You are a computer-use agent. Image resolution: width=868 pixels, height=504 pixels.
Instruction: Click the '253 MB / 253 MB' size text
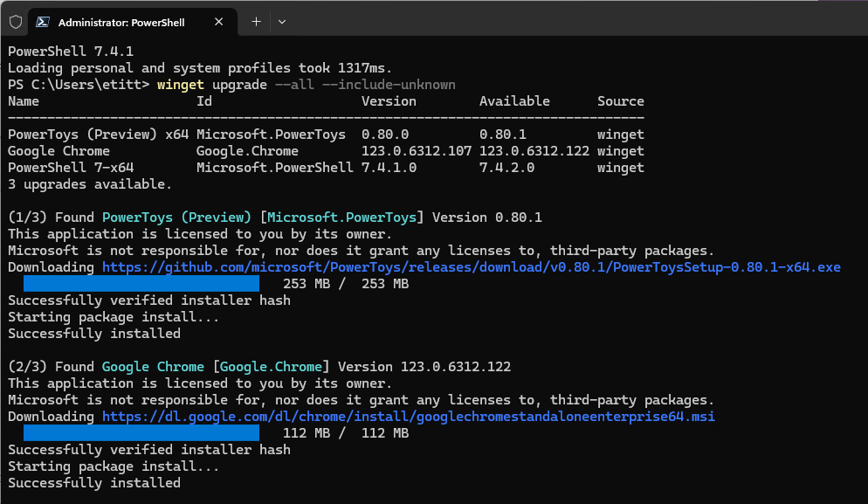[x=346, y=284]
